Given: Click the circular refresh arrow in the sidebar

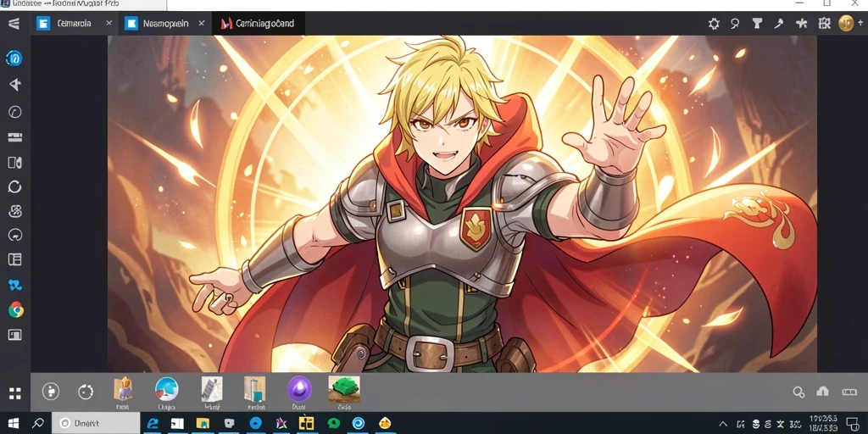Looking at the screenshot, I should point(15,186).
